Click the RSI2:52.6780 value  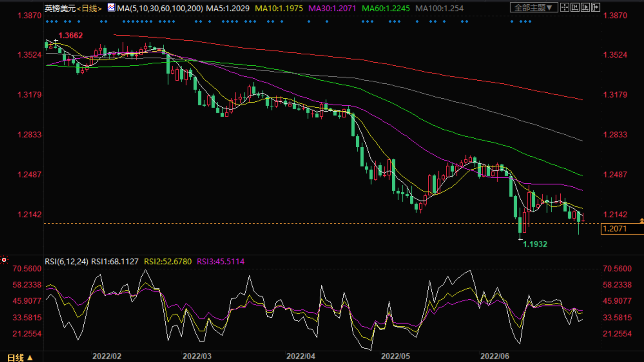[x=168, y=262]
